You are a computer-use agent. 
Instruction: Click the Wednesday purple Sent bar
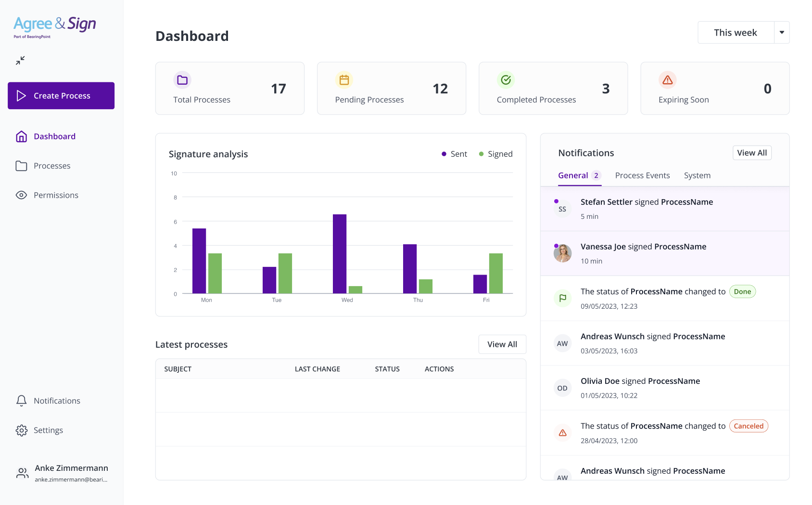340,253
